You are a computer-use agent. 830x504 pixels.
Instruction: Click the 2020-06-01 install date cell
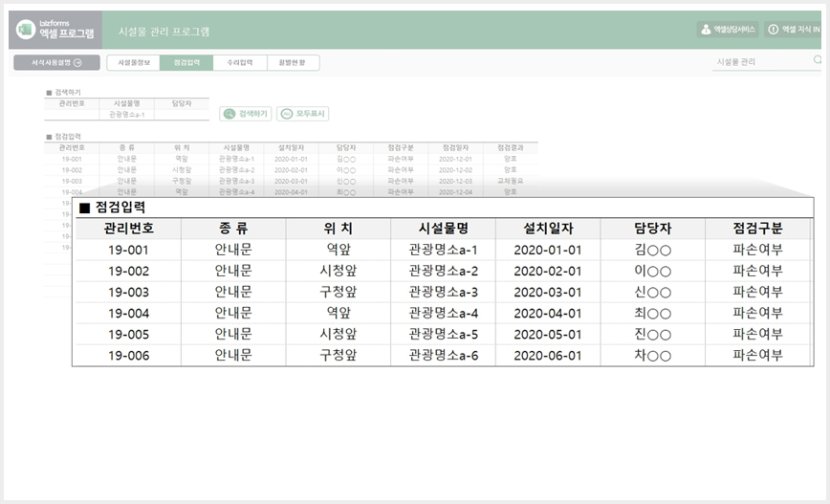click(548, 356)
